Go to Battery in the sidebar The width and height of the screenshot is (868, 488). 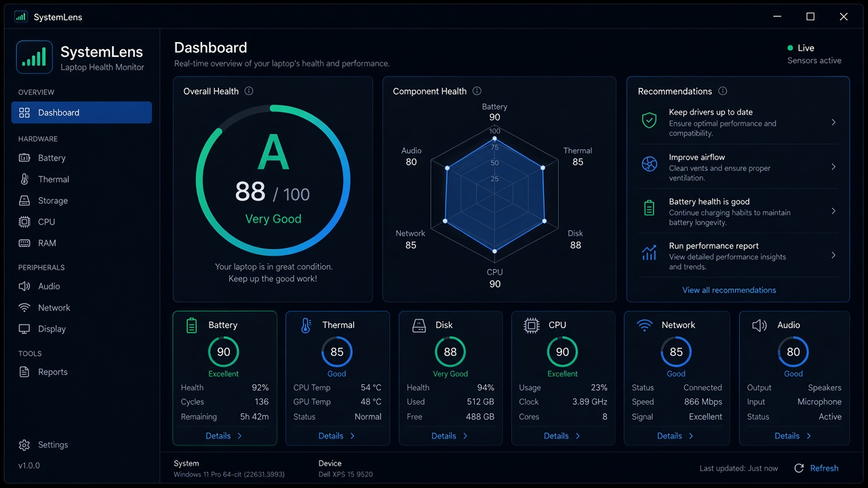coord(81,158)
